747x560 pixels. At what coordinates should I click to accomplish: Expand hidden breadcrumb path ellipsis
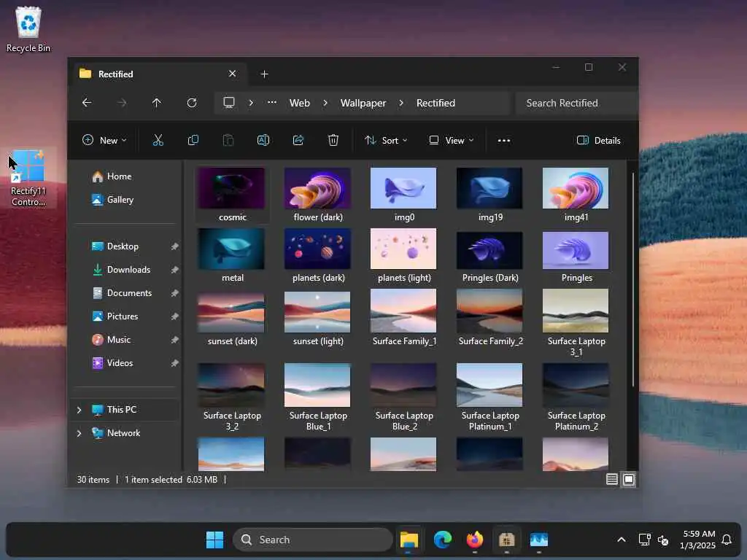click(272, 102)
